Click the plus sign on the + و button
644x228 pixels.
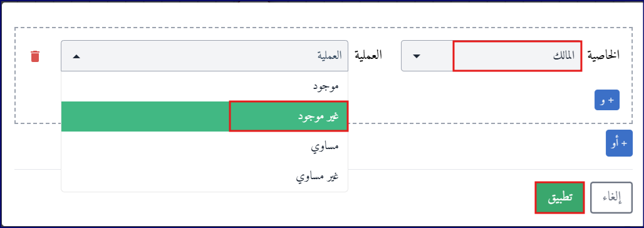tap(611, 100)
